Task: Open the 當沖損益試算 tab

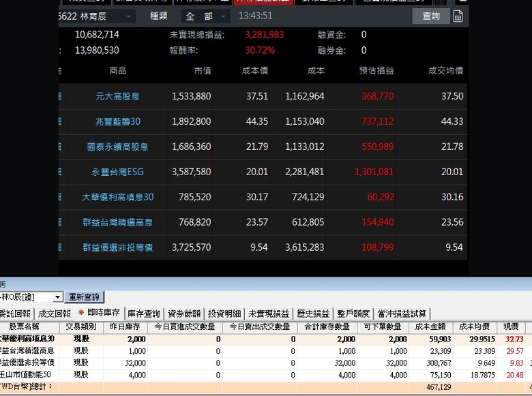Action: [x=402, y=314]
